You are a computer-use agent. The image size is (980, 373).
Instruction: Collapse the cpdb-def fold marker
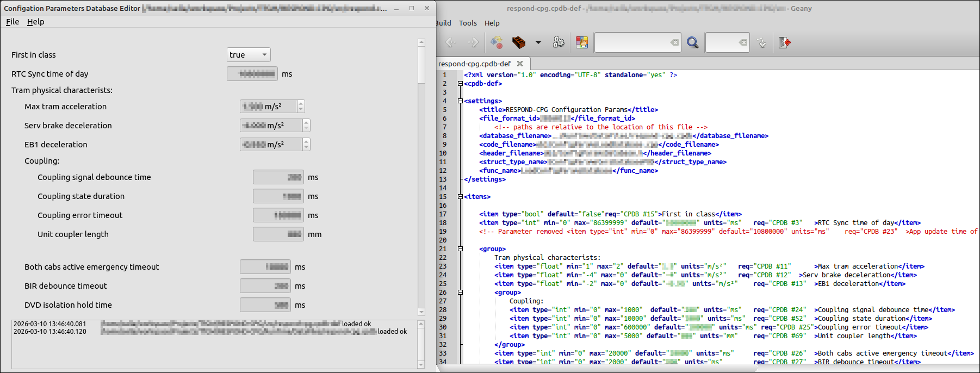point(460,84)
